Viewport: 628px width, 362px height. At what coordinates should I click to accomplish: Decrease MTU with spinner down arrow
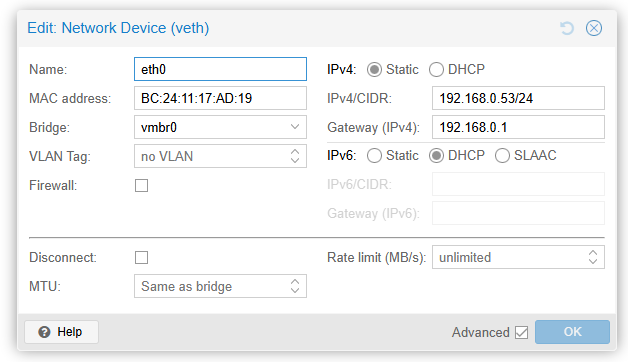(x=295, y=290)
